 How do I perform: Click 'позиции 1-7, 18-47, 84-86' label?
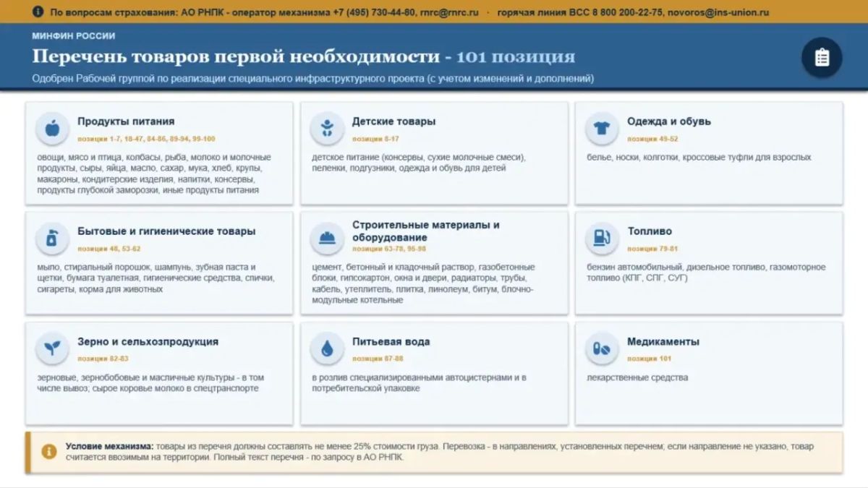146,139
